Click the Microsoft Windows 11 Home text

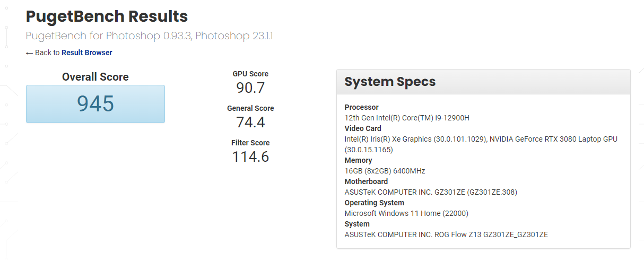click(x=406, y=213)
